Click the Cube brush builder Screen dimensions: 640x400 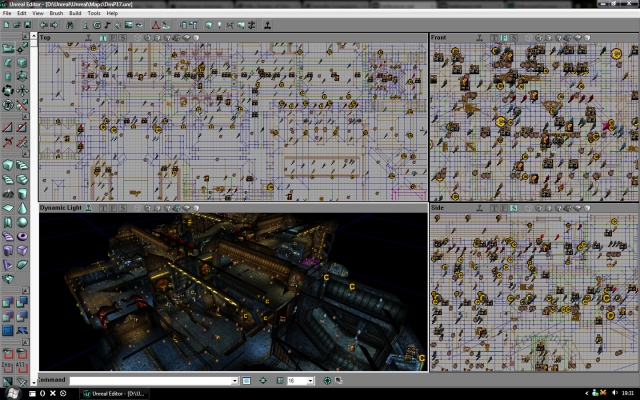click(x=8, y=165)
